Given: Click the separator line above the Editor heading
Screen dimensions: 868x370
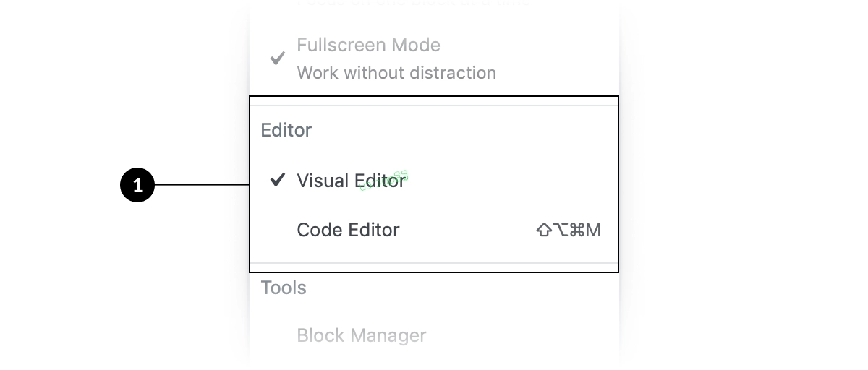Looking at the screenshot, I should [x=434, y=106].
